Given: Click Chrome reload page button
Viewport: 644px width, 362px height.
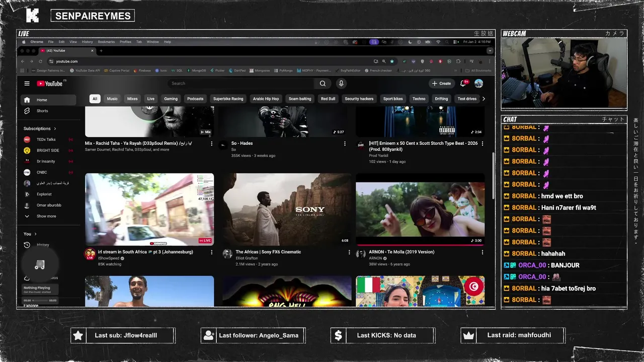Looking at the screenshot, I should pos(41,61).
